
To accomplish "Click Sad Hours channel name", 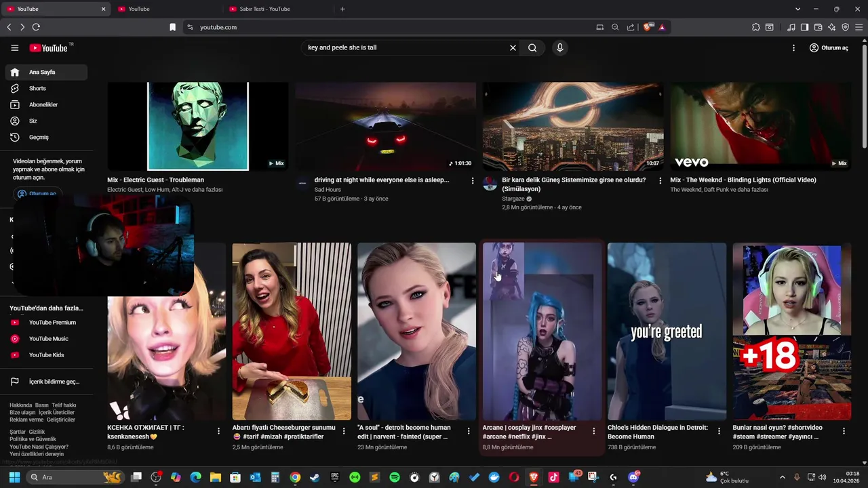I will pos(328,190).
